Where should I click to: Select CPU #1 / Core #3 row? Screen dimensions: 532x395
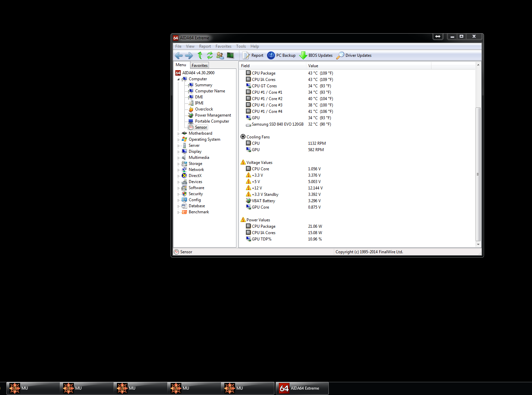tap(357, 105)
